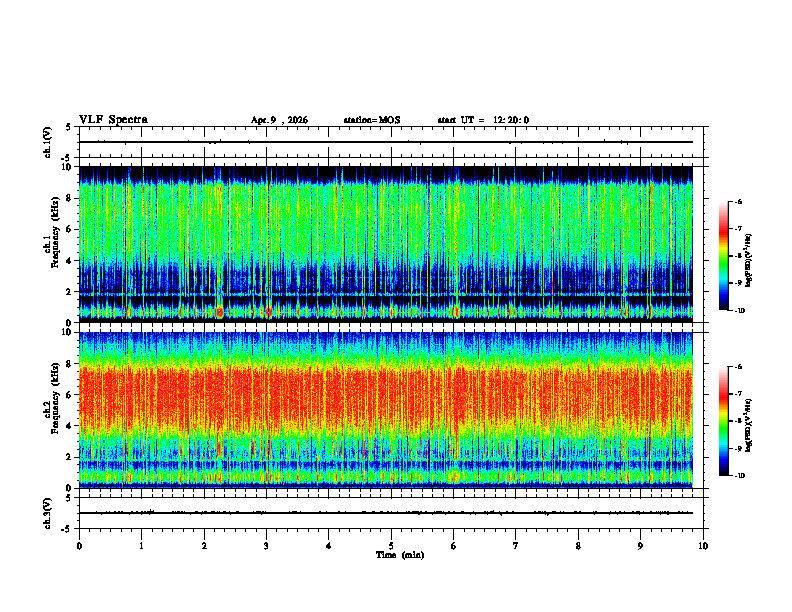Click the "-6" tick on ch.2 colorbar
Viewport: 792px width, 612px height.
pyautogui.click(x=738, y=367)
